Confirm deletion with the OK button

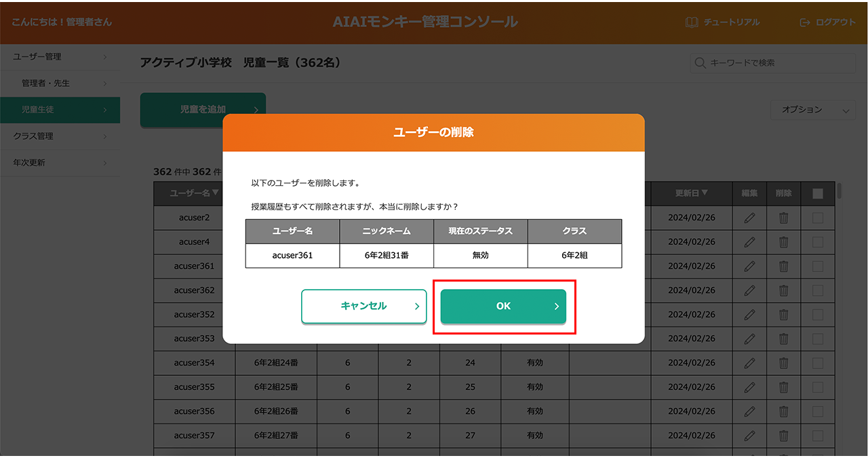tap(503, 307)
